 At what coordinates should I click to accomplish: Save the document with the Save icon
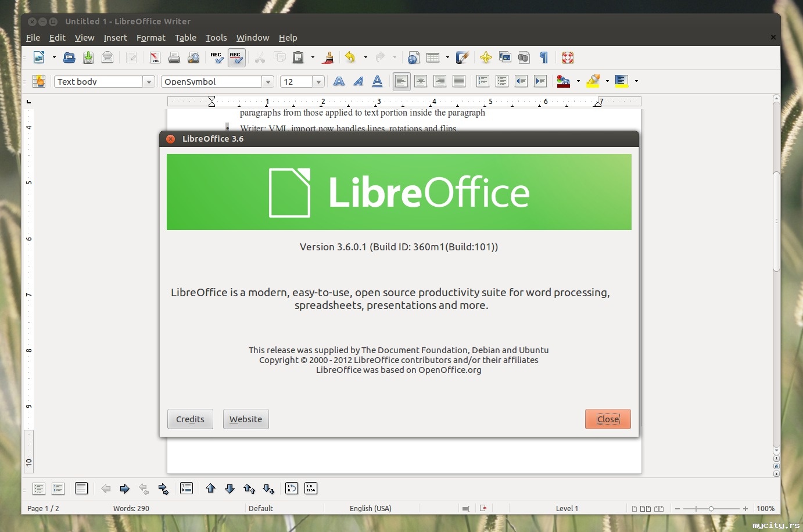(88, 57)
